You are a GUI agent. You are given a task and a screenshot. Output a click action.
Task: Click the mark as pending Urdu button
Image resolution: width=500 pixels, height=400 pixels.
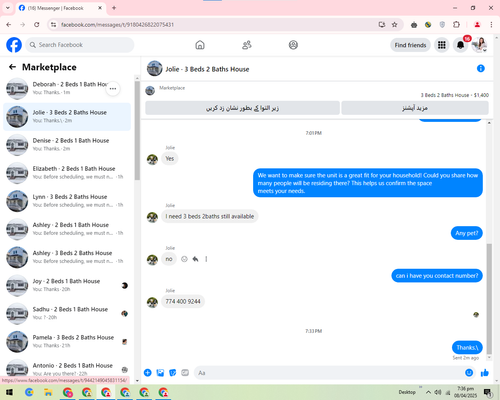(242, 108)
